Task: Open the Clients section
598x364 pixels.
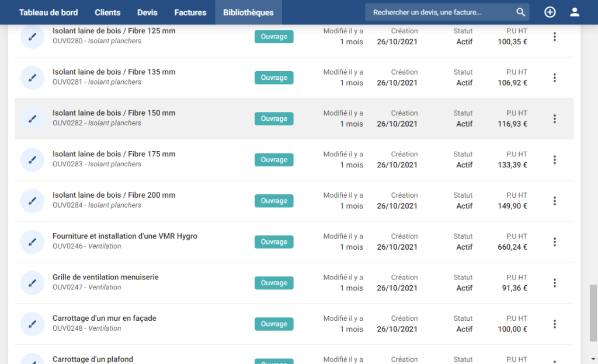Action: pos(107,12)
